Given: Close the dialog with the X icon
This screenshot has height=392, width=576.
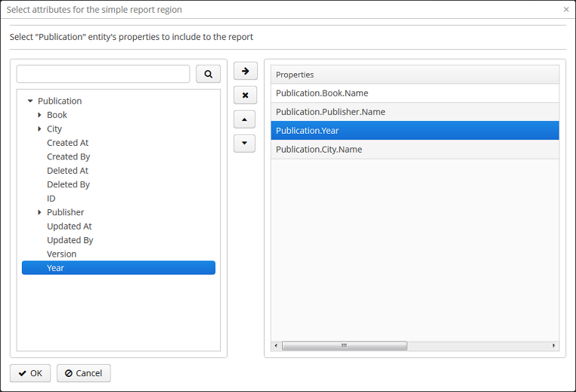Looking at the screenshot, I should click(566, 10).
